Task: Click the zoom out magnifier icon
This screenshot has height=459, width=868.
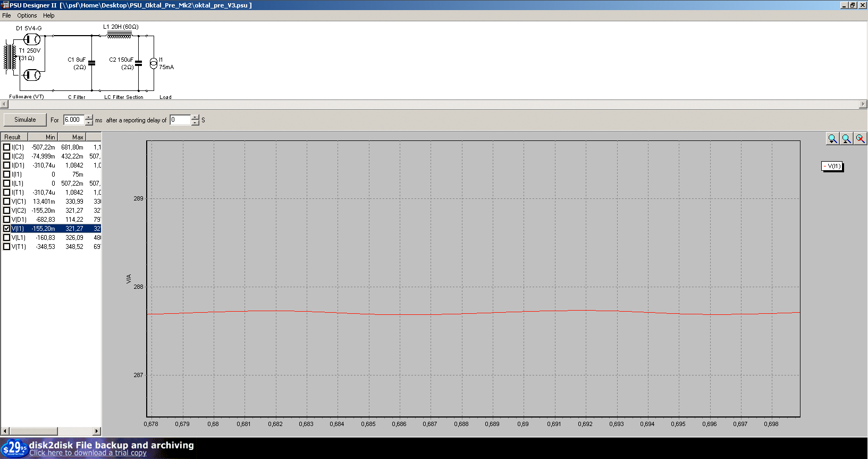Action: tap(846, 139)
